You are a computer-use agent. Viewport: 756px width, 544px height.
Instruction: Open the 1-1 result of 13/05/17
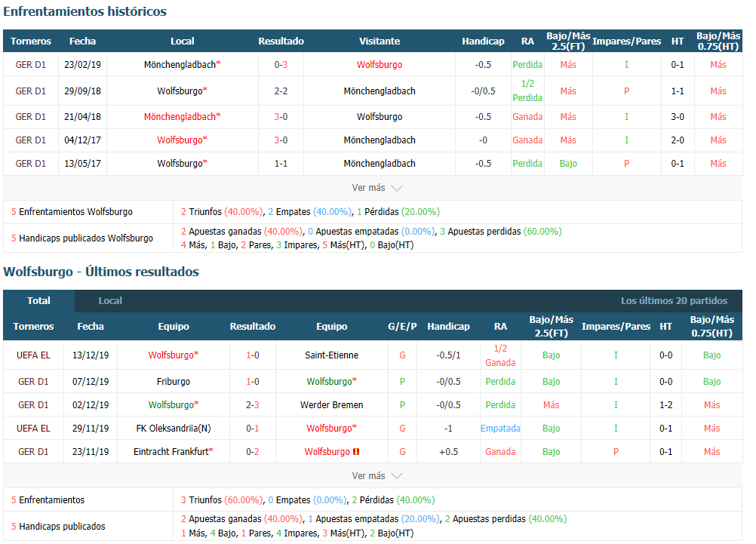coord(281,164)
